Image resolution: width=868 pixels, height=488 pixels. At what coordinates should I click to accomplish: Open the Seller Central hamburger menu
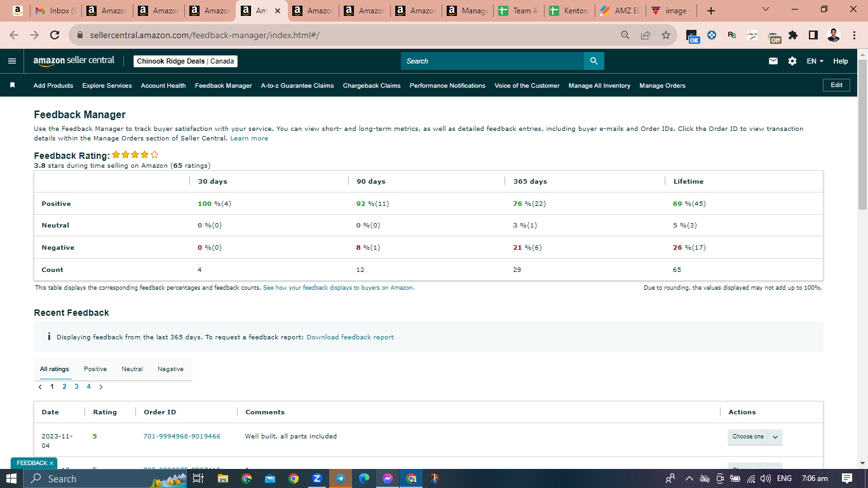point(12,61)
